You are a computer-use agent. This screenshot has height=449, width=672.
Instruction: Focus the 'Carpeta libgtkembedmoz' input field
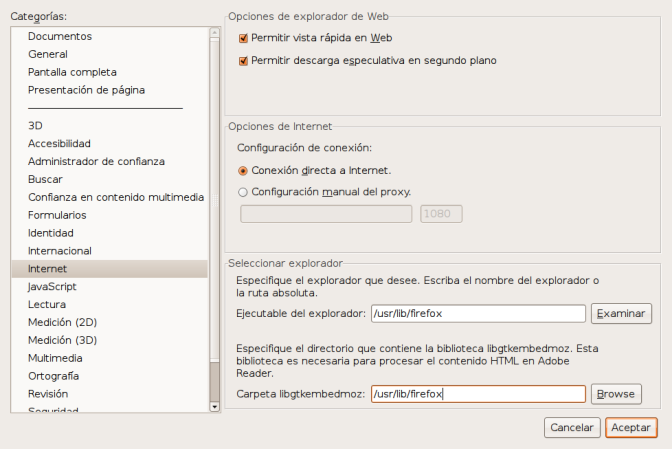[x=477, y=394]
